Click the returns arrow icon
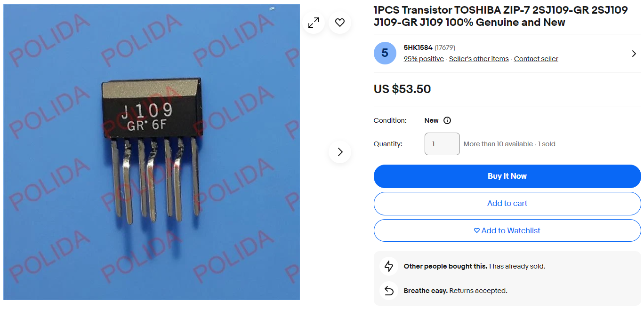The width and height of the screenshot is (644, 309). click(389, 291)
